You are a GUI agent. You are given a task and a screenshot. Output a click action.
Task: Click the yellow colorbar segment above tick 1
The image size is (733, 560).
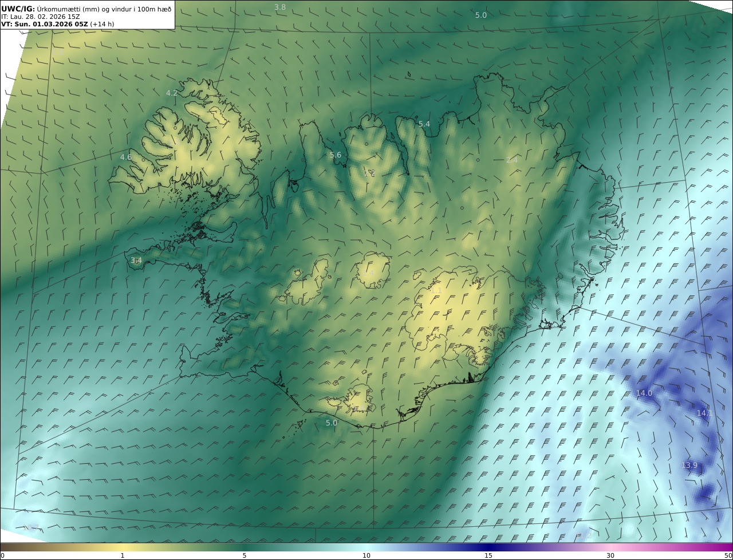coord(123,547)
